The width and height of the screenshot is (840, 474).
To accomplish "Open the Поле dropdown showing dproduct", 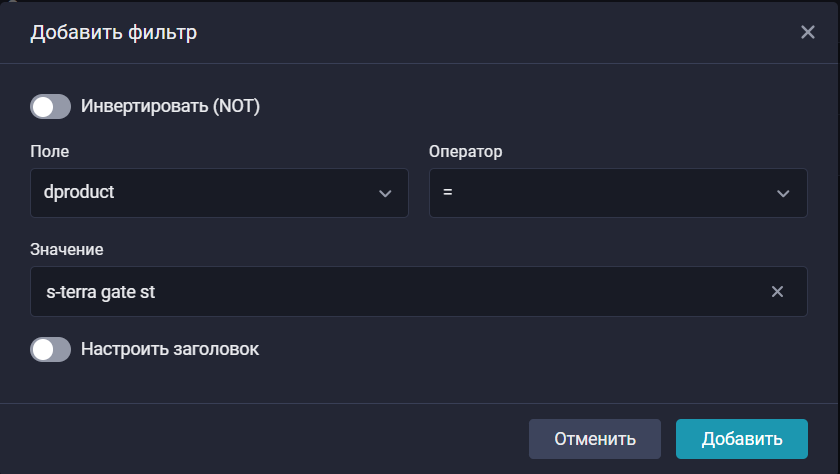I will (x=219, y=193).
